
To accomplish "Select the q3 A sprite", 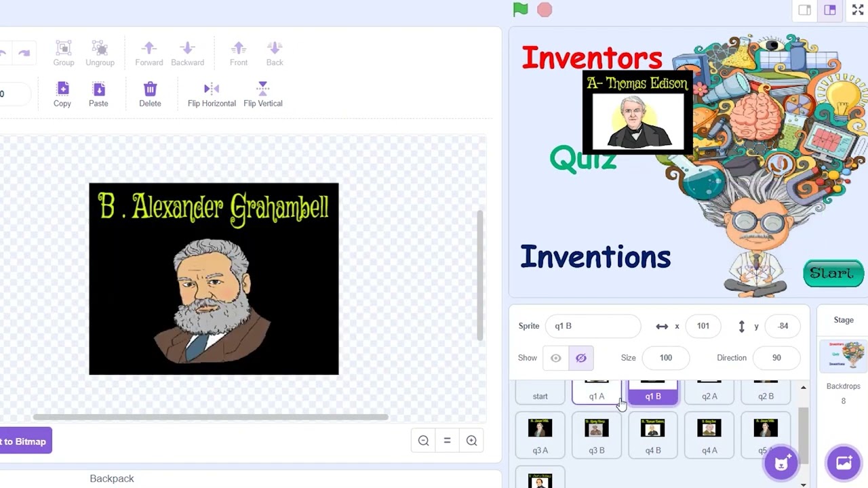I will point(540,435).
